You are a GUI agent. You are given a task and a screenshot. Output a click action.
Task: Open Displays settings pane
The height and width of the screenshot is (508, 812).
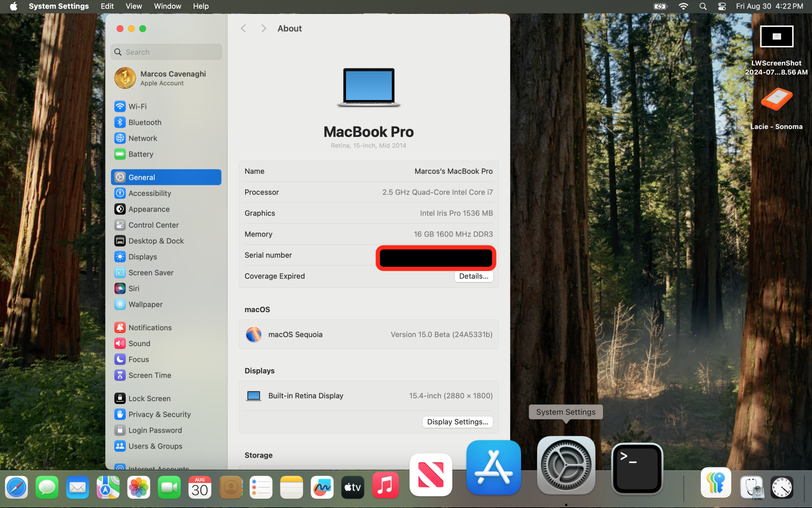click(x=143, y=257)
